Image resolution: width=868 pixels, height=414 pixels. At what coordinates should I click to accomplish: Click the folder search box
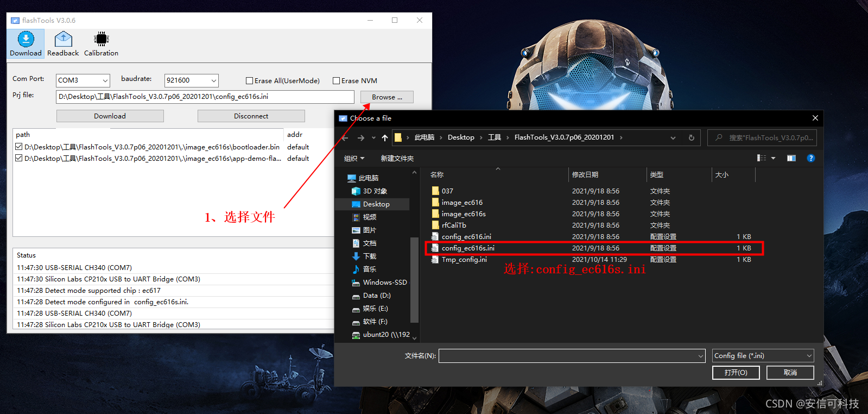click(x=762, y=138)
